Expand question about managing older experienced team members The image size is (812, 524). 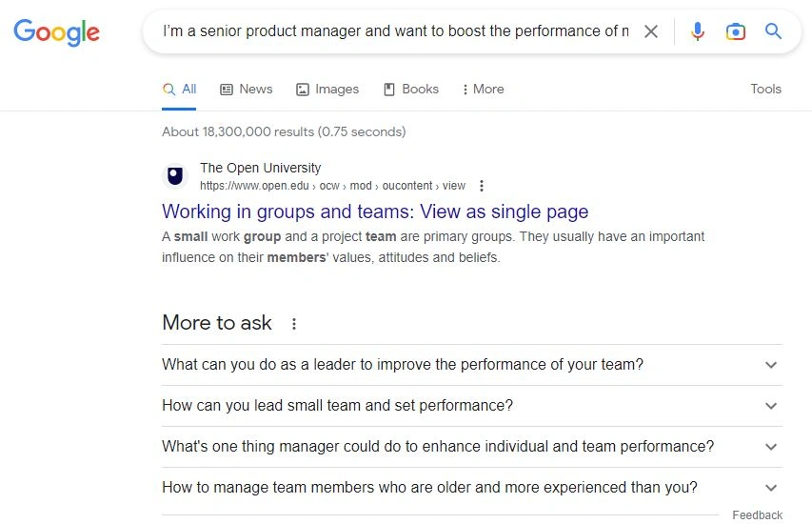coord(472,488)
